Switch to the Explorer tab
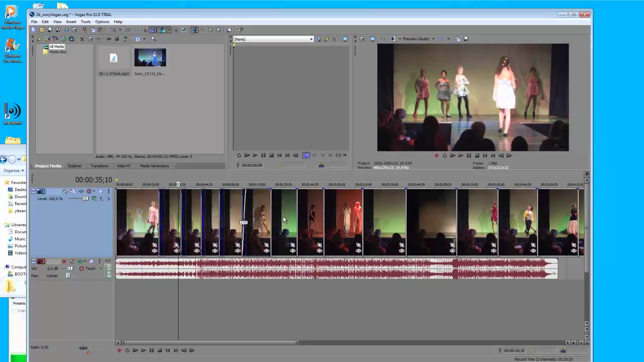 75,166
